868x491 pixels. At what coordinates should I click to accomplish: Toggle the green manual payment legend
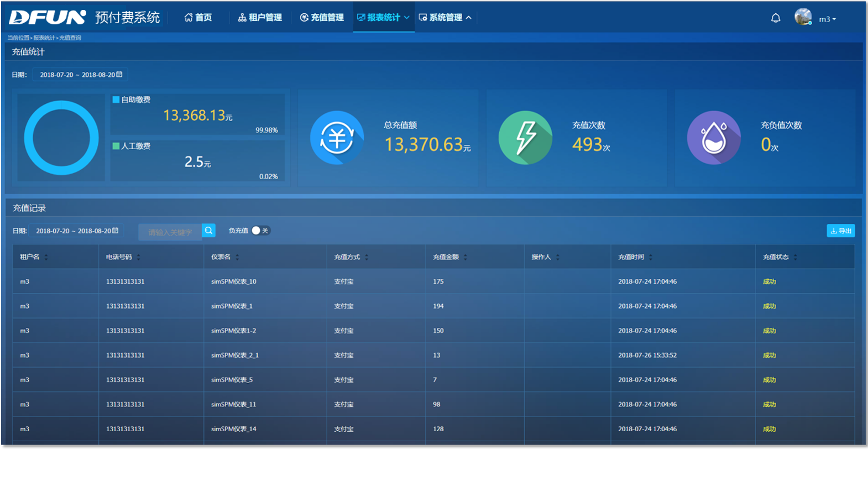[x=116, y=146]
